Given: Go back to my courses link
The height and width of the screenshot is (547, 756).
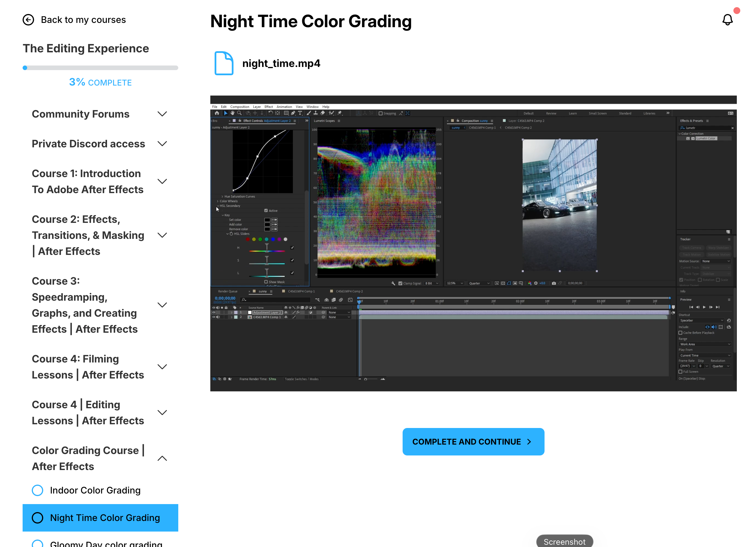Looking at the screenshot, I should pos(83,20).
